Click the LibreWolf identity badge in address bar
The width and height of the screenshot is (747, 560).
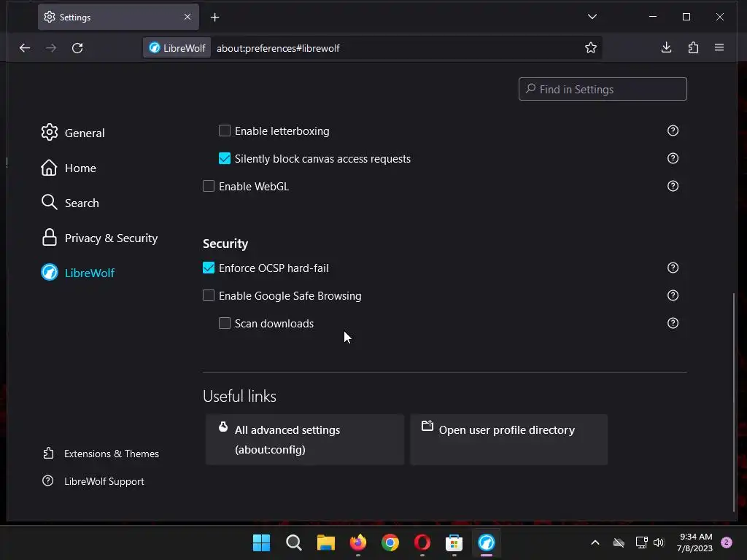(x=177, y=48)
